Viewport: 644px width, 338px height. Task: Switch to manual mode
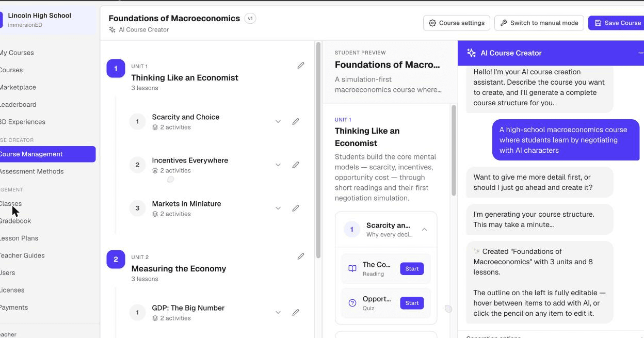tap(539, 23)
